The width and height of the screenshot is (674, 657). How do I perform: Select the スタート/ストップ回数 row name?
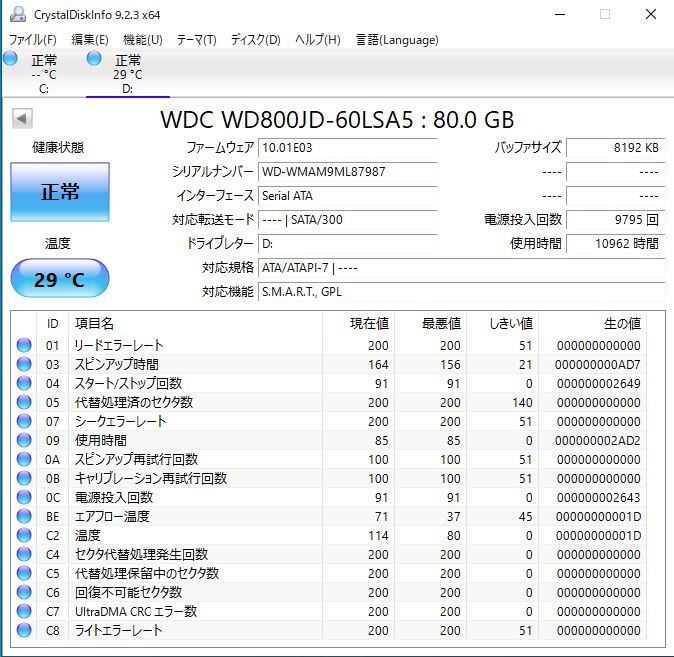tap(129, 383)
